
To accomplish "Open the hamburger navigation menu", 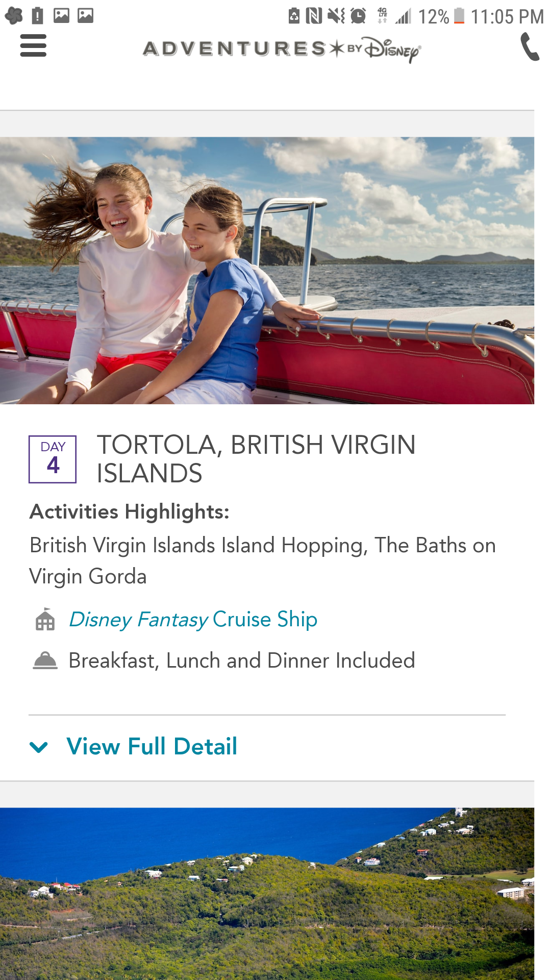I will point(33,46).
